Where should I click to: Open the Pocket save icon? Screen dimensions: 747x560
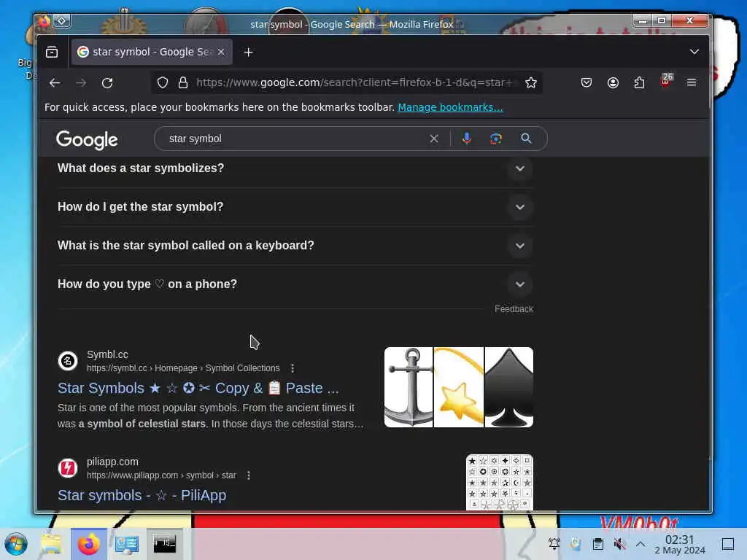[587, 83]
